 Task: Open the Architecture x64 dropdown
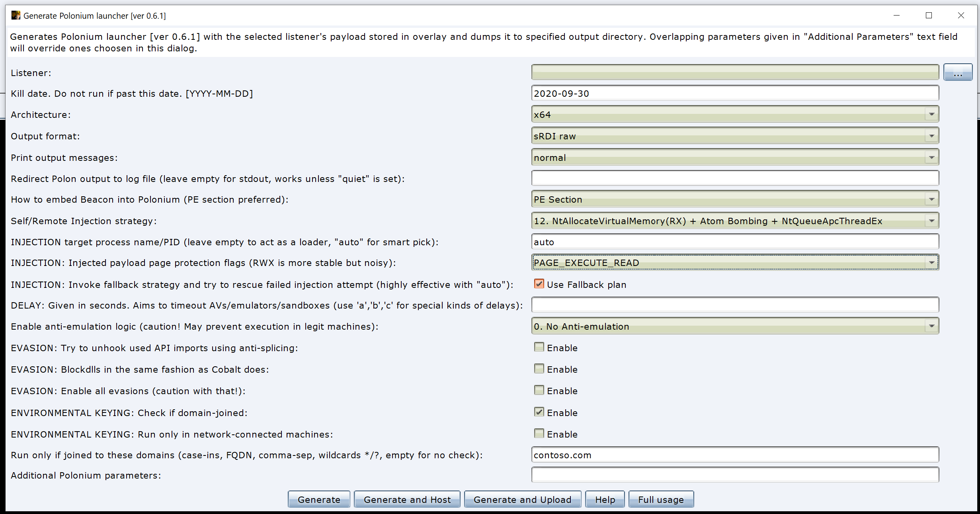click(x=931, y=115)
